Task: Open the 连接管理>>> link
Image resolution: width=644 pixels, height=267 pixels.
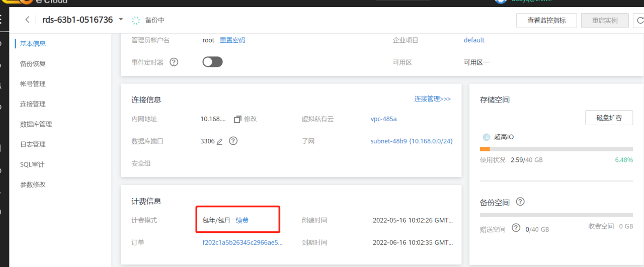Action: [x=432, y=99]
